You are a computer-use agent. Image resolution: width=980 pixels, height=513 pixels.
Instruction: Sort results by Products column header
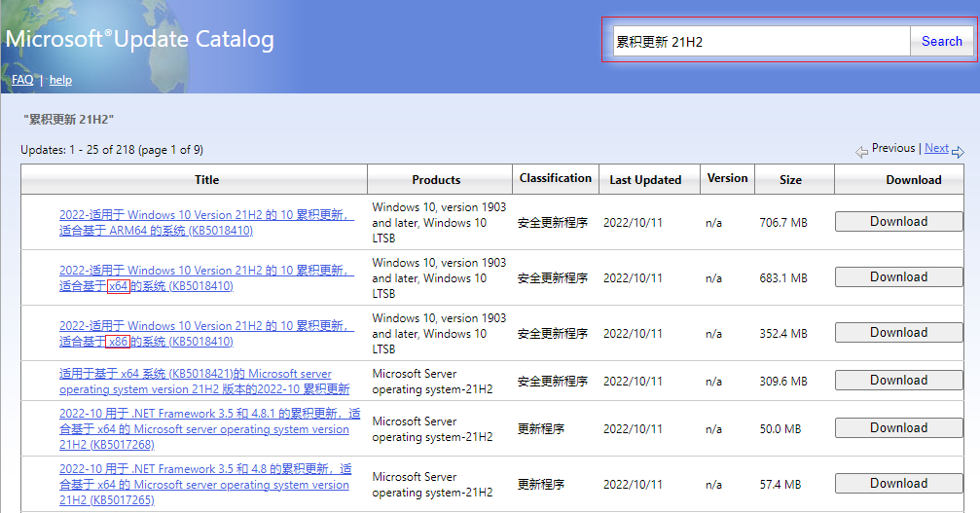[436, 180]
